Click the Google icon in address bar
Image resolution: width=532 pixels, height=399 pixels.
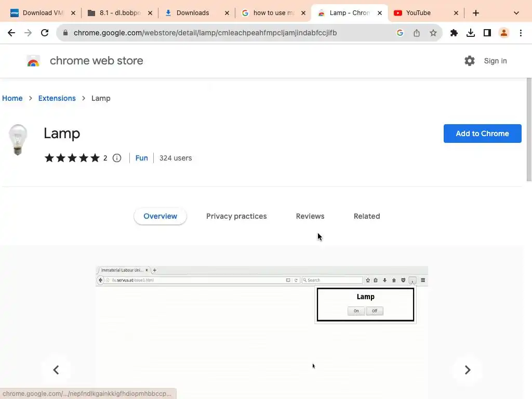(400, 33)
